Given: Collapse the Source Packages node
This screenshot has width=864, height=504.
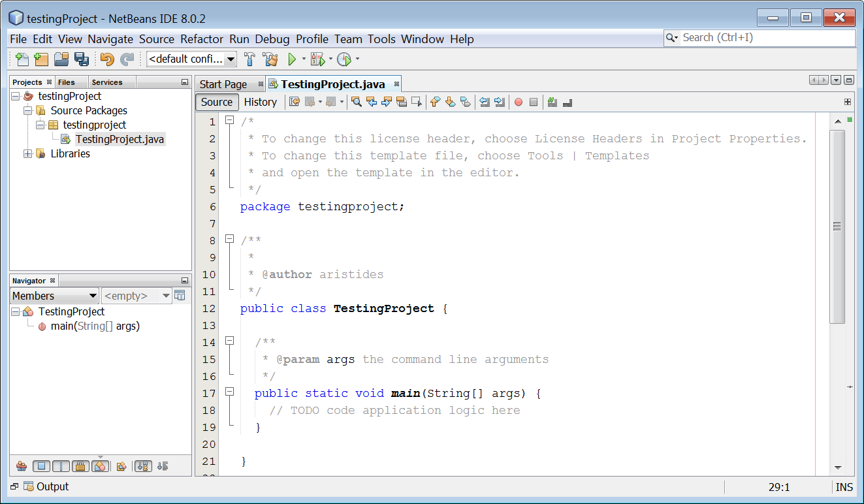Looking at the screenshot, I should pyautogui.click(x=29, y=110).
